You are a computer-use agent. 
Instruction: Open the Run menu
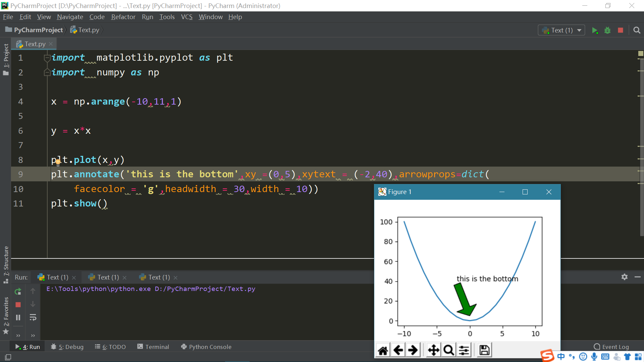click(147, 17)
